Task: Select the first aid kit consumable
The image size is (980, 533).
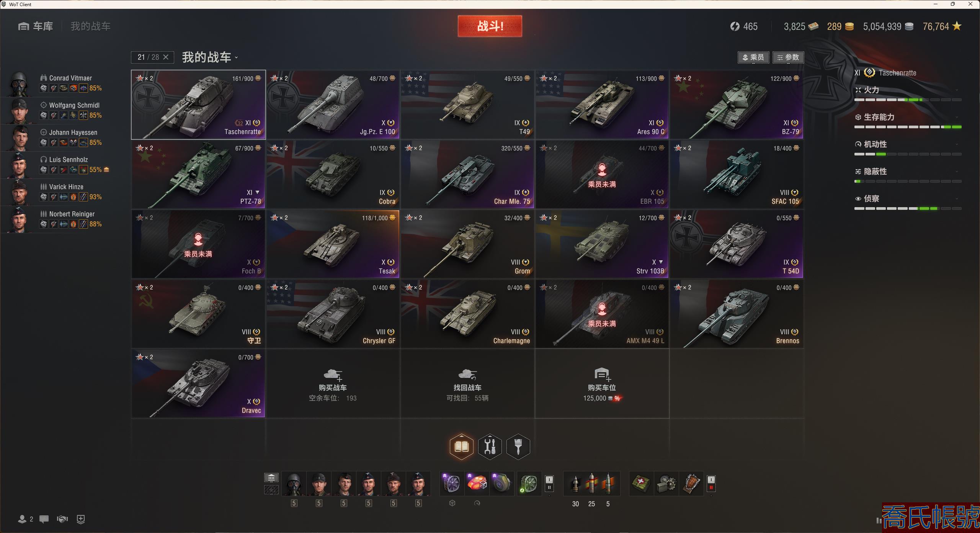Action: (642, 484)
